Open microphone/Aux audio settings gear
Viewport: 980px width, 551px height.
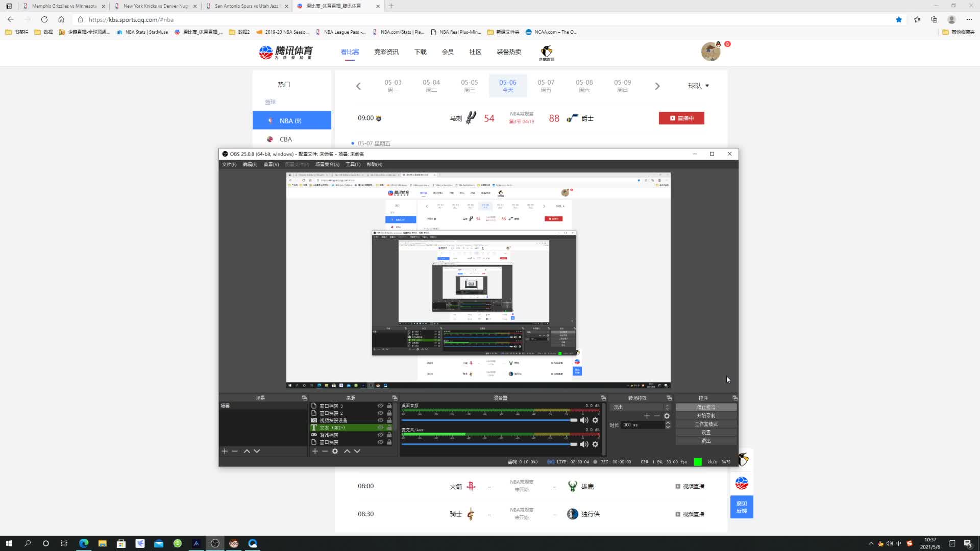coord(595,444)
